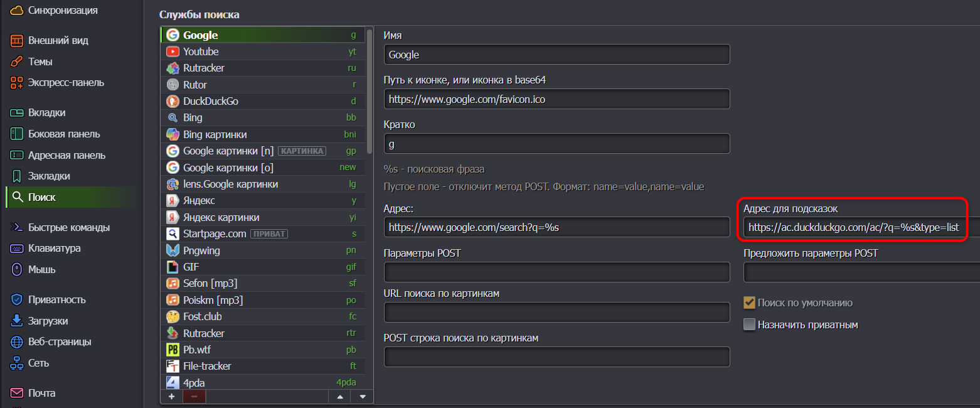Viewport: 980px width, 408px height.
Task: Enable the 'Назначить приватным' checkbox
Action: point(749,325)
